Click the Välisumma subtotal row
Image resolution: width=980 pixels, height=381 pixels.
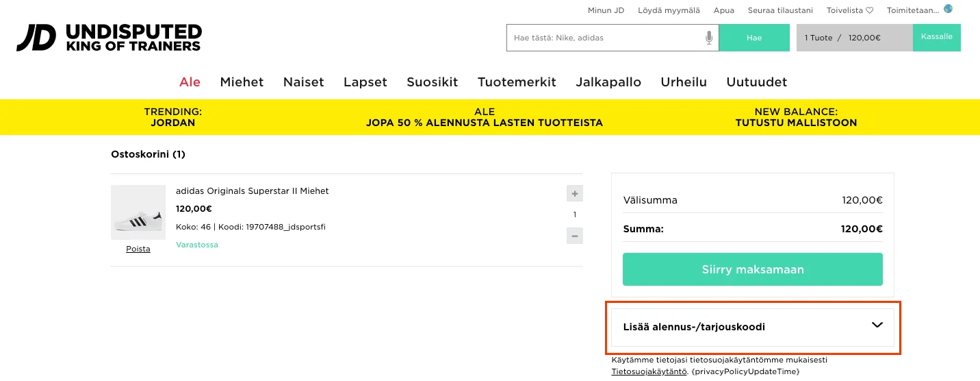coord(753,201)
